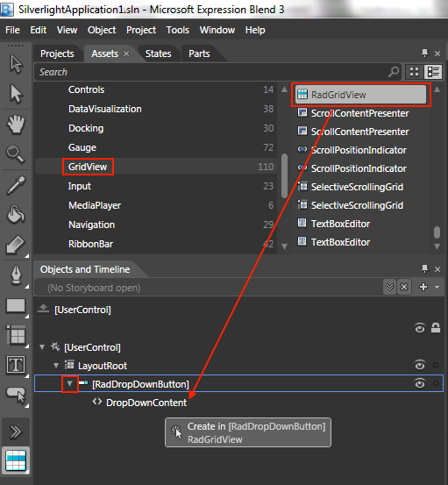The image size is (448, 485).
Task: Select the Direct Selection tool
Action: (x=16, y=94)
